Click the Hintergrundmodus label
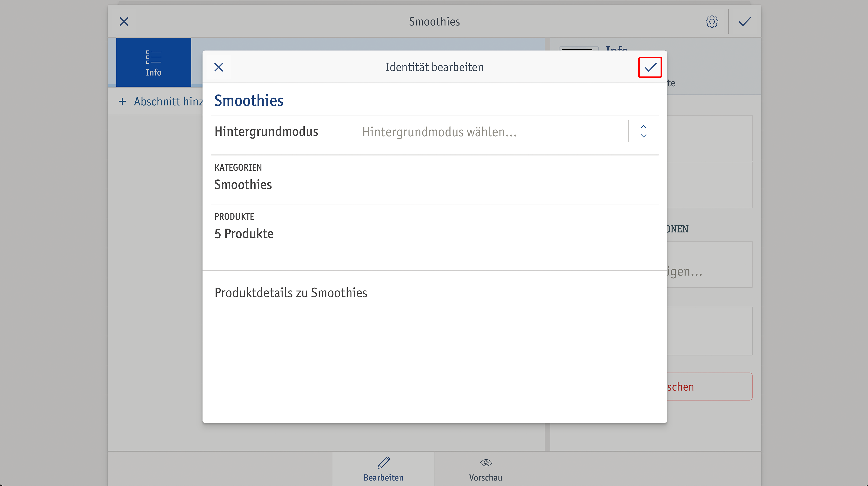Viewport: 868px width, 486px height. pos(266,131)
